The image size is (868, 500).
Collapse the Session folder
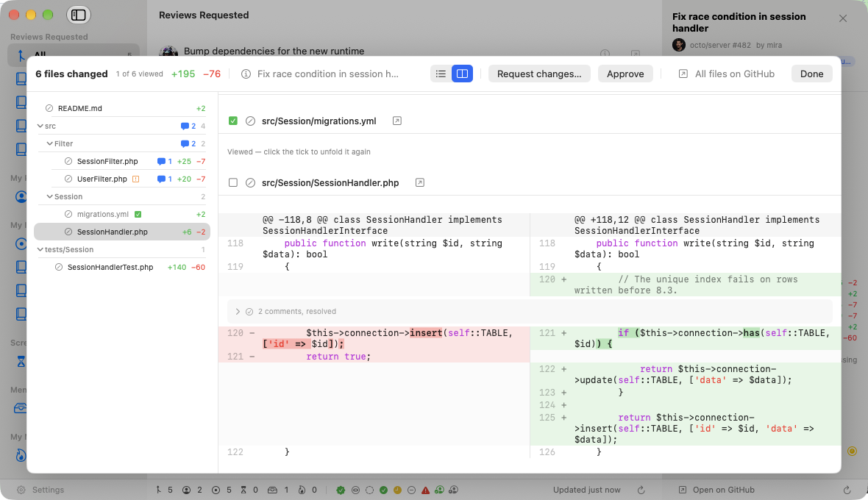coord(50,197)
